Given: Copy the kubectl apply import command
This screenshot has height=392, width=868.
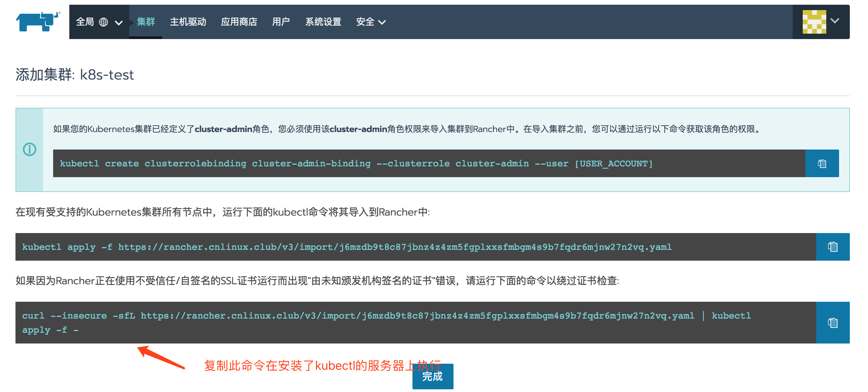Looking at the screenshot, I should (x=833, y=247).
